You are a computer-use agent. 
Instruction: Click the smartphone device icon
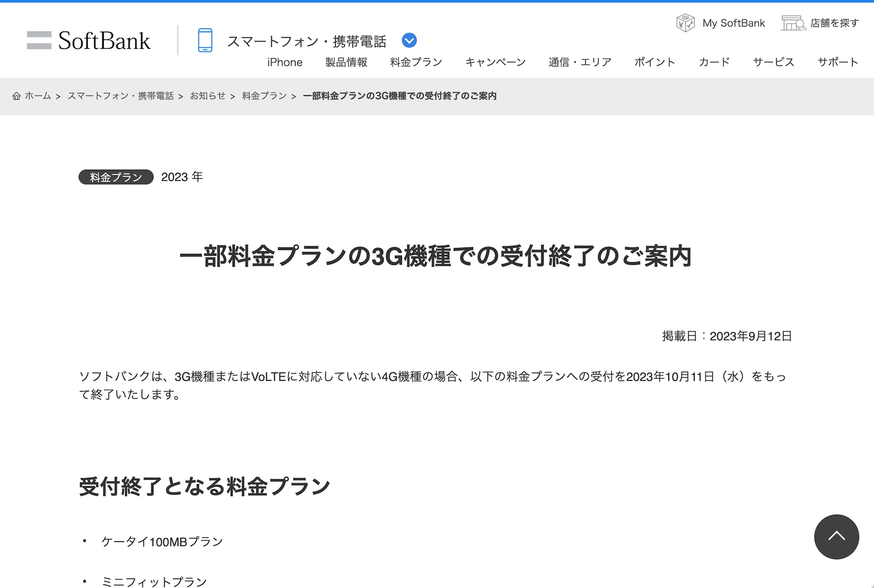(x=205, y=41)
